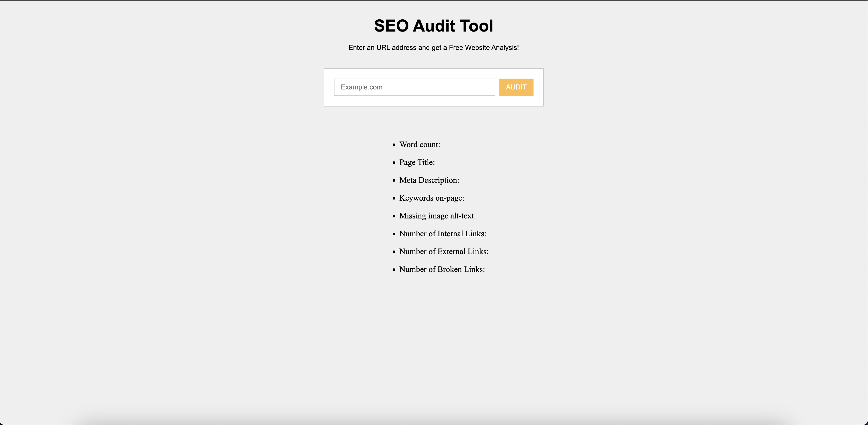
Task: Select the Missing image alt-text item
Action: tap(437, 216)
